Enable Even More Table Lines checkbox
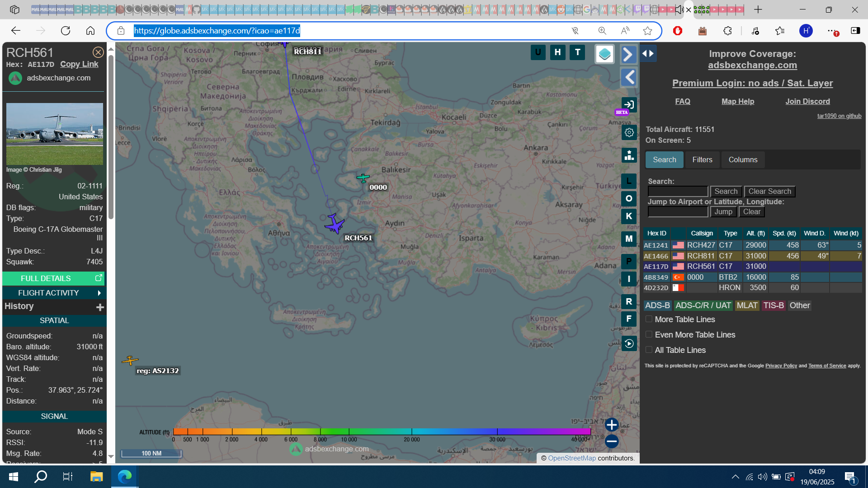The image size is (868, 488). (x=649, y=334)
